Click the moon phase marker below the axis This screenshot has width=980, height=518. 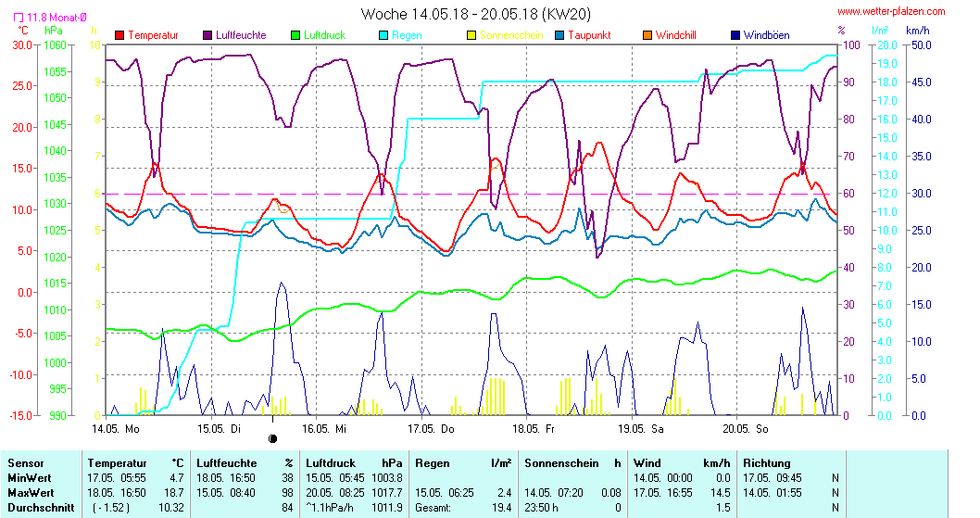point(272,438)
